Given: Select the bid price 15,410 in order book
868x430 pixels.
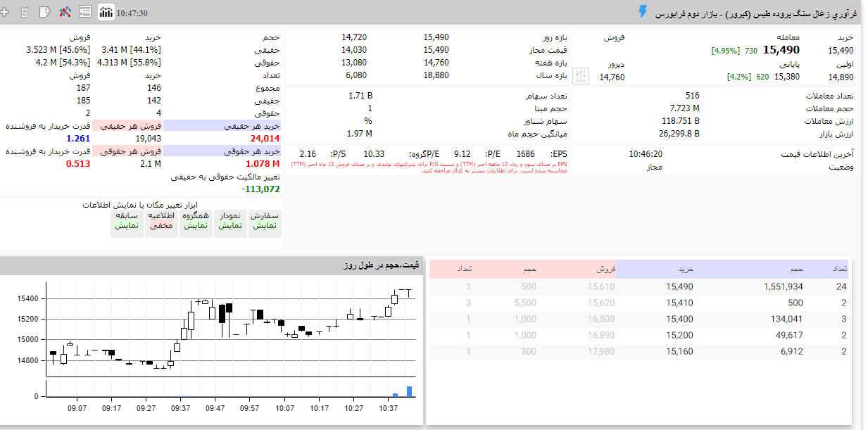Looking at the screenshot, I should pos(679,303).
